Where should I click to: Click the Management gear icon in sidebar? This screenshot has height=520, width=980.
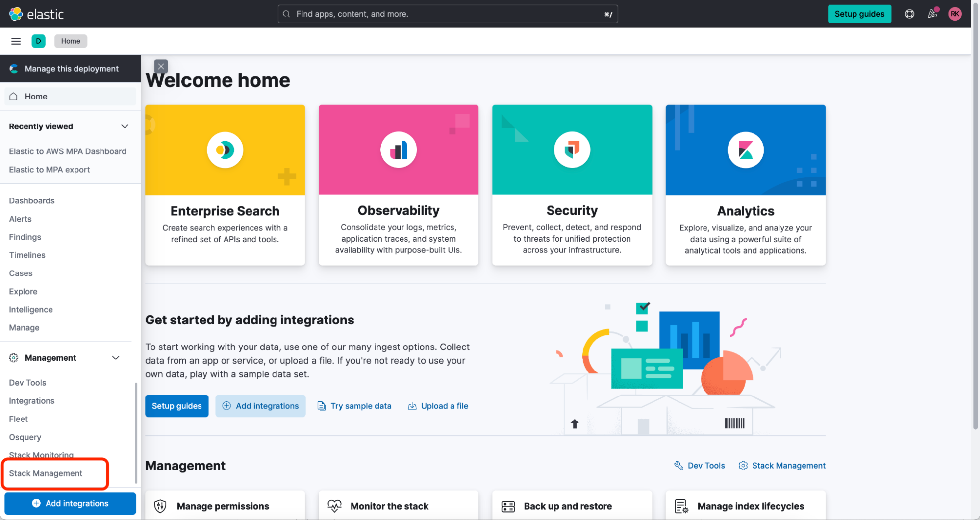(14, 358)
